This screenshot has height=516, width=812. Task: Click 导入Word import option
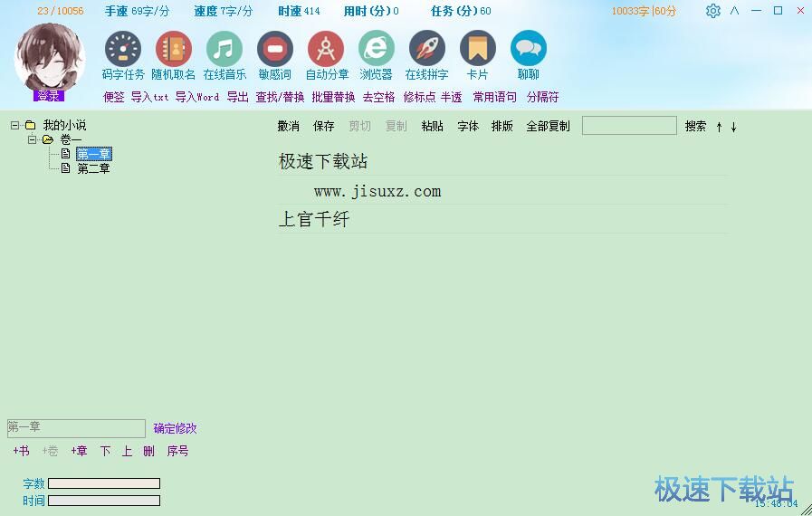click(x=197, y=97)
